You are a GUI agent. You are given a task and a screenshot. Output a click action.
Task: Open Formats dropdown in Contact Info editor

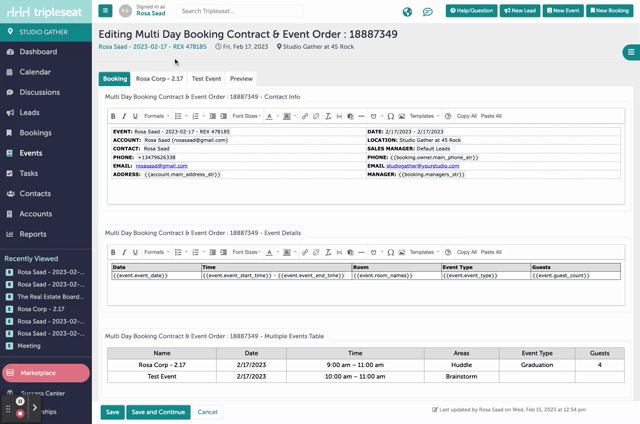155,116
